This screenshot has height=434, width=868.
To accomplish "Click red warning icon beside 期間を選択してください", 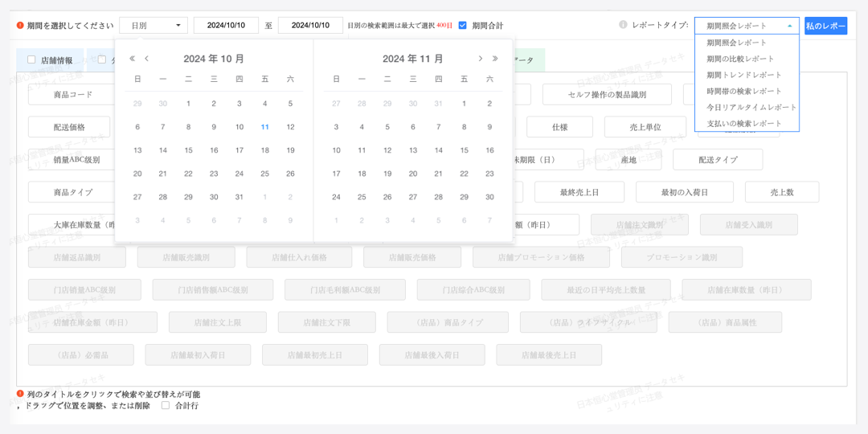I will click(20, 25).
